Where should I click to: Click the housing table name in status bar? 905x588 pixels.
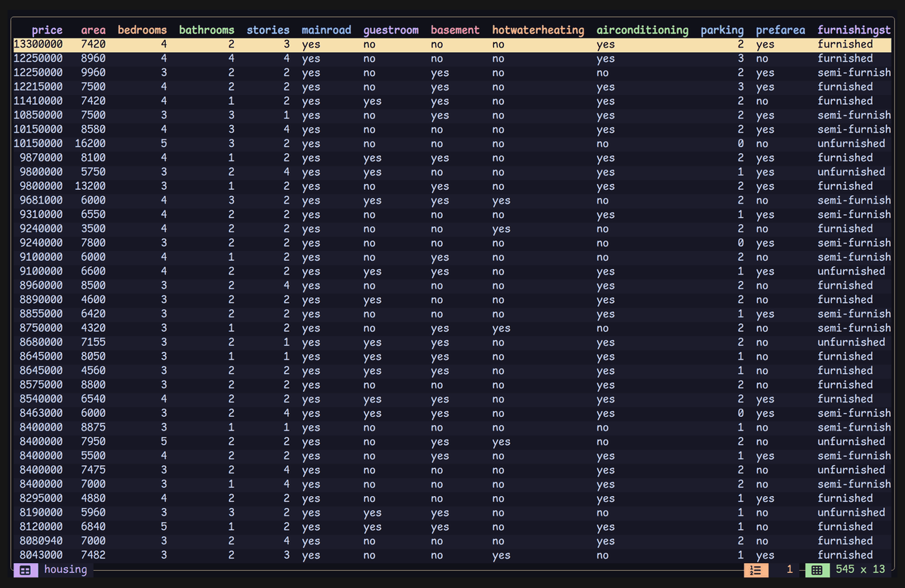pos(66,569)
